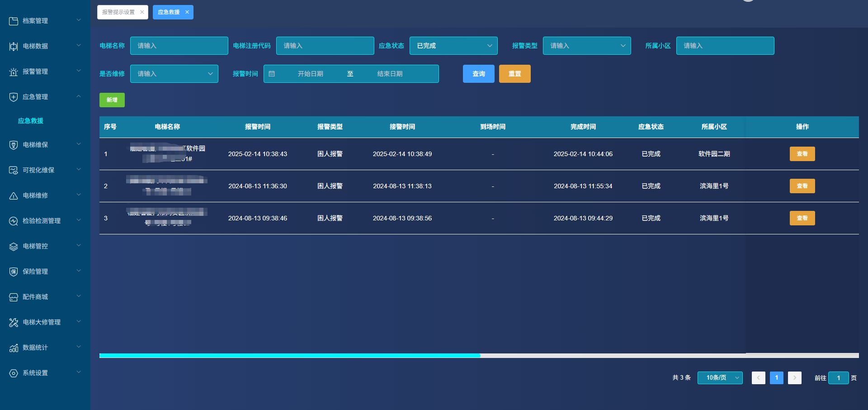The image size is (868, 410).
Task: Select 应急救援 submenu item in sidebar
Action: [x=31, y=121]
